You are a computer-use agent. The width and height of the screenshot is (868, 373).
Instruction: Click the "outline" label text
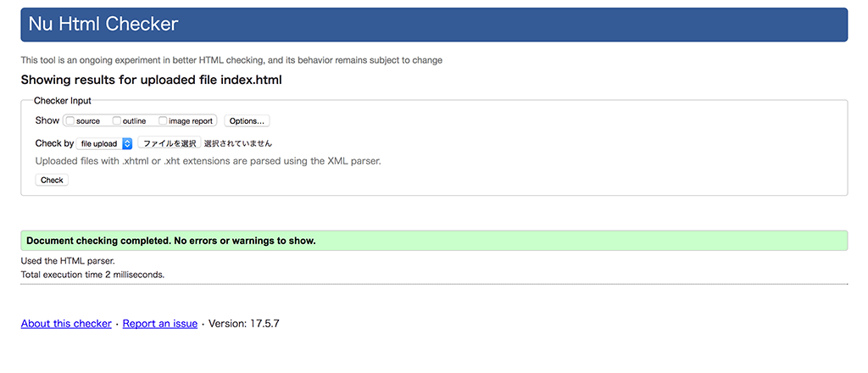[135, 121]
